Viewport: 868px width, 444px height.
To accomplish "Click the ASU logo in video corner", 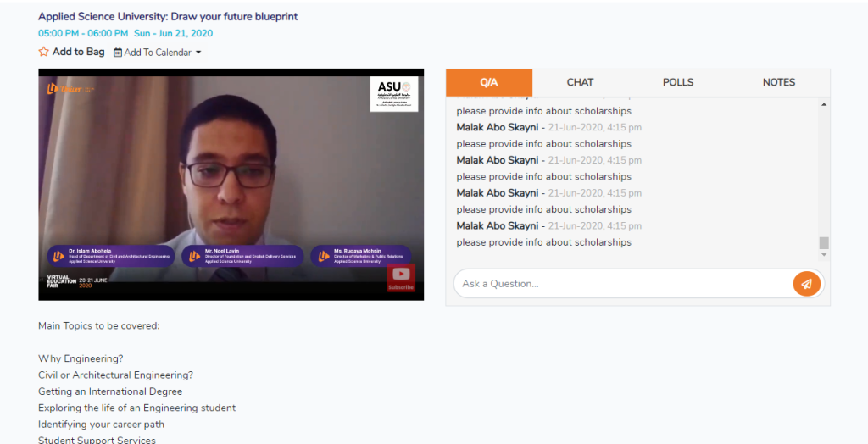I will 394,94.
